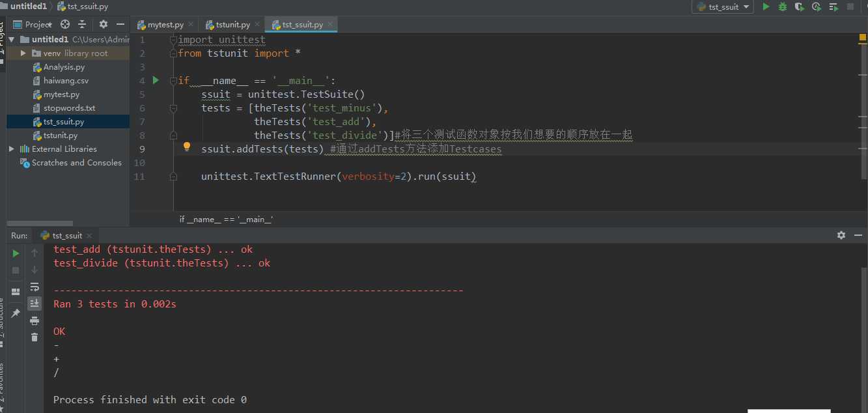Start the Debug bug icon
The height and width of the screenshot is (413, 868).
[783, 7]
